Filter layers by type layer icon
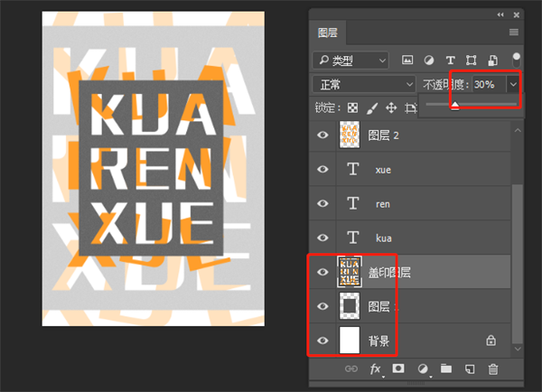Image resolution: width=542 pixels, height=392 pixels. pyautogui.click(x=450, y=61)
